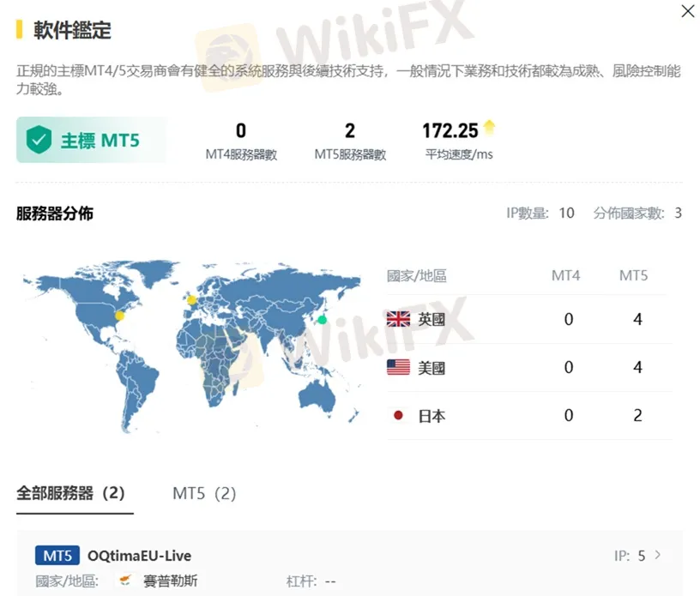700x596 pixels.
Task: Click the yellow US server map dot
Action: tap(120, 316)
